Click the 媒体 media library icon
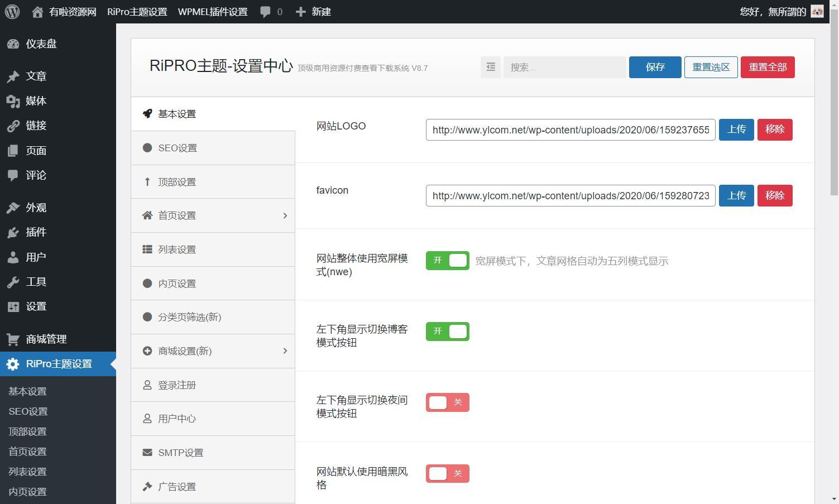The width and height of the screenshot is (839, 504). [x=13, y=101]
